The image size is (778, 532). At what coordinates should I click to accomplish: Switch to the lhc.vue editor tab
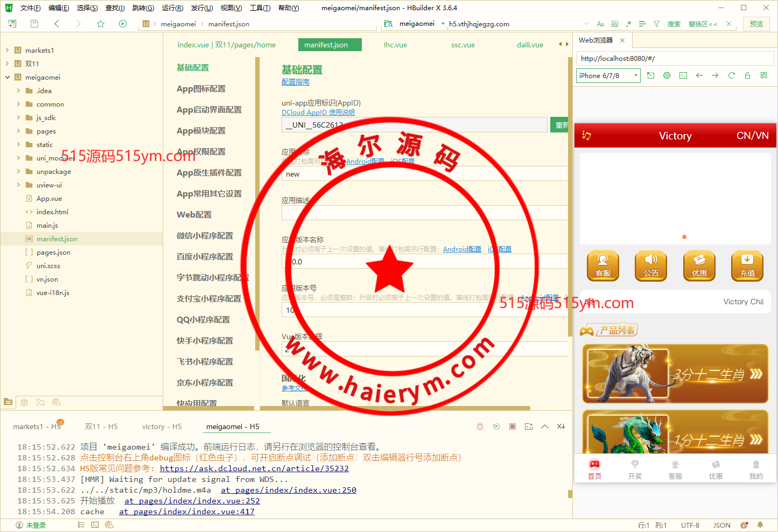(x=395, y=45)
